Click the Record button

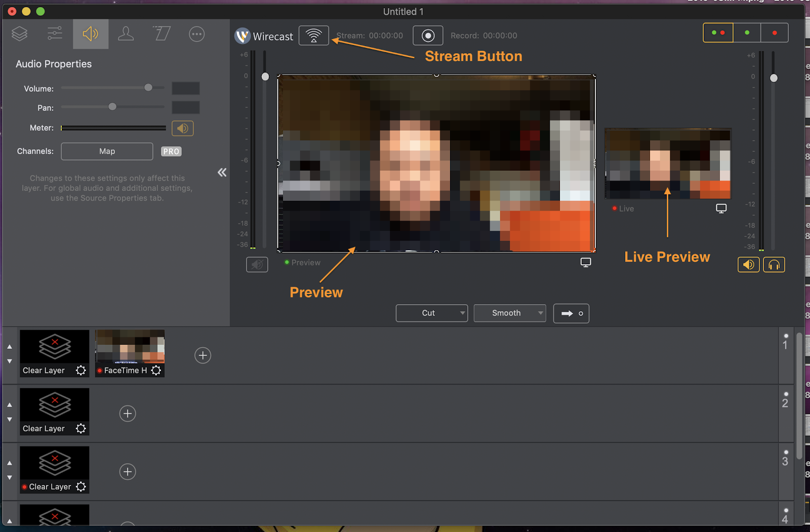[x=428, y=35]
